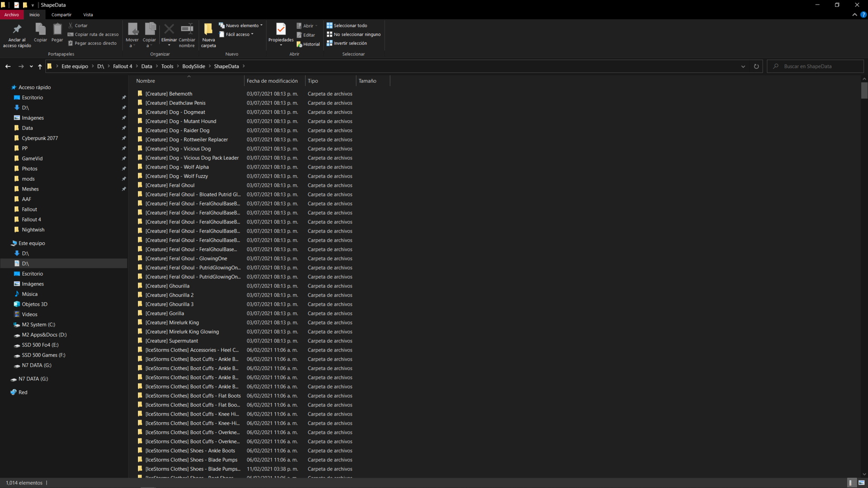Click the back navigation arrow
This screenshot has height=488, width=868.
[8, 66]
